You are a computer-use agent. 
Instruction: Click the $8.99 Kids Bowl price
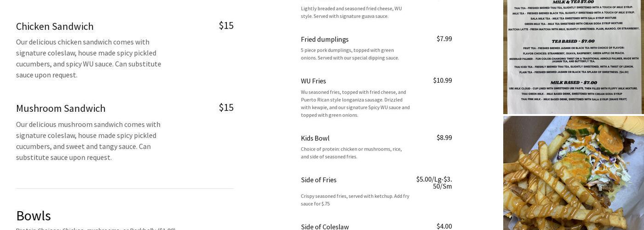pos(444,138)
